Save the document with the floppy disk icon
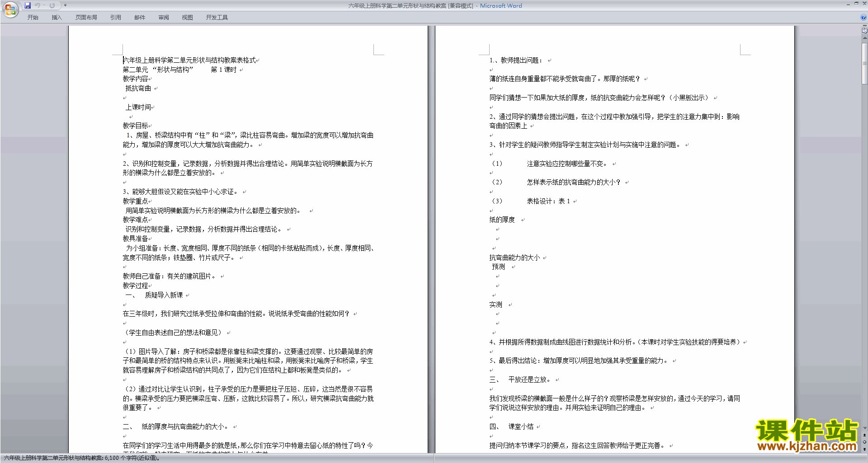Screen dimensions: 868x463 coord(28,5)
